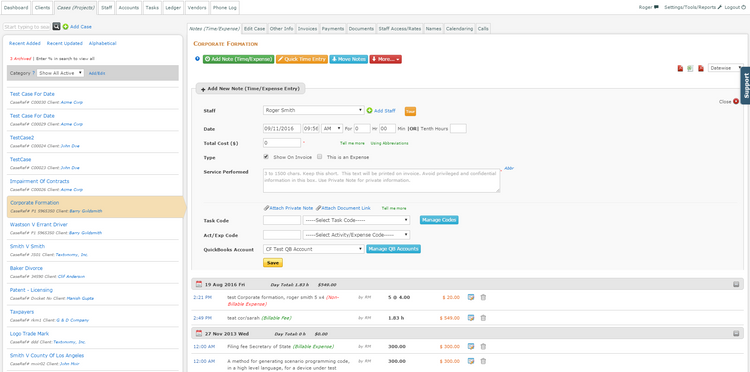Click the blue help icon beside Add Note
The height and width of the screenshot is (372, 750).
pyautogui.click(x=197, y=59)
